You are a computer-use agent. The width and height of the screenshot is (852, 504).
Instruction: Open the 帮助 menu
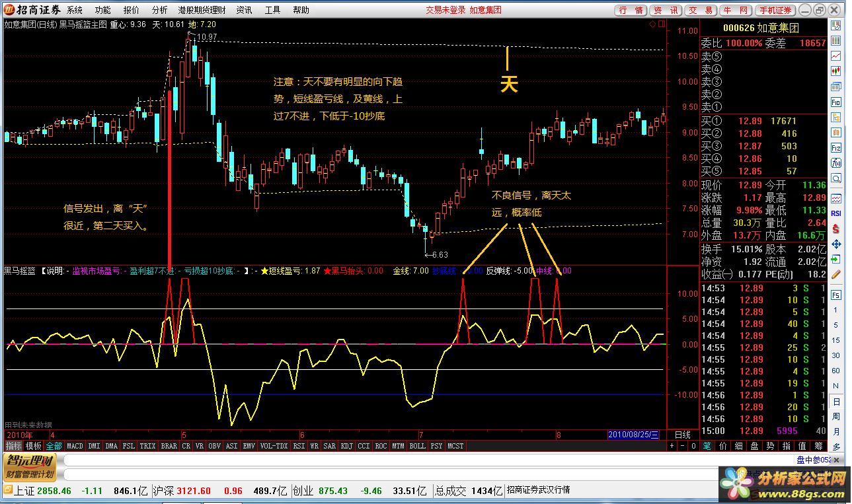coord(301,10)
